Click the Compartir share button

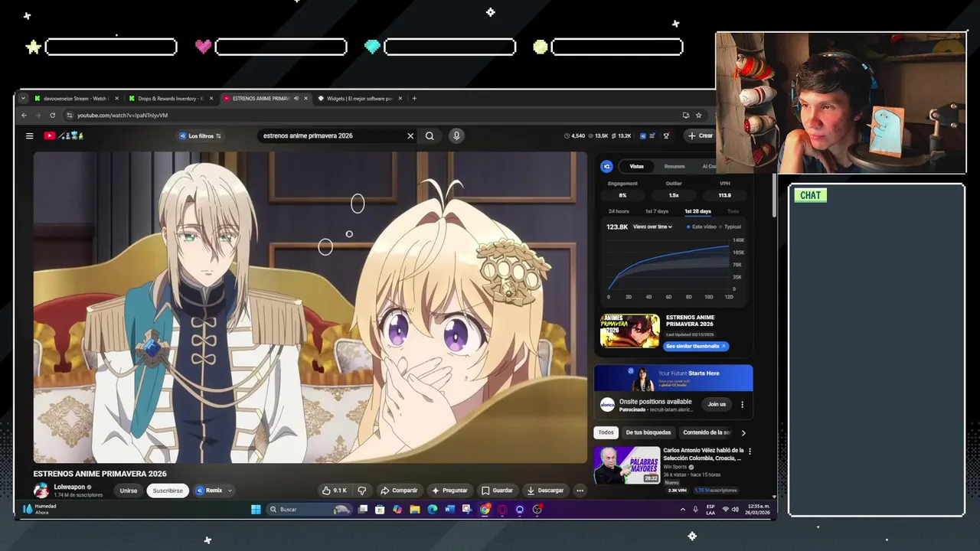[x=399, y=491]
